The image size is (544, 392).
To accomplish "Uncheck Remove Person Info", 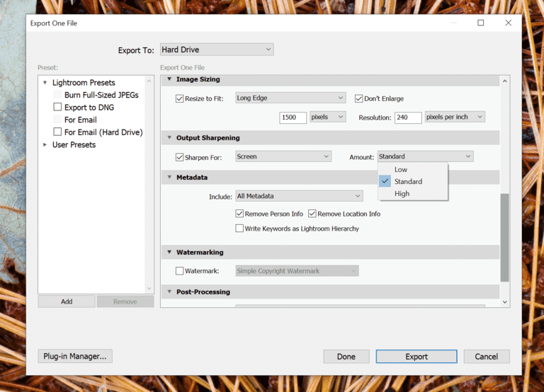I will click(239, 214).
